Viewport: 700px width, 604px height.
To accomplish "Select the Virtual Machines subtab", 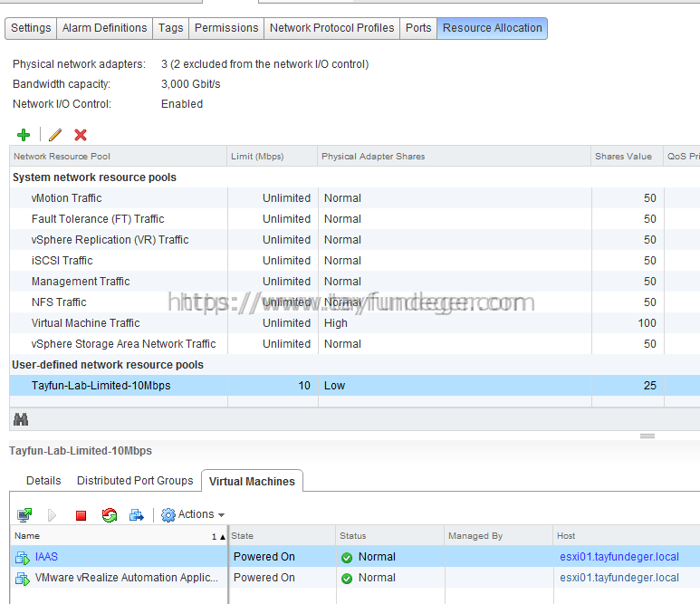I will click(252, 481).
